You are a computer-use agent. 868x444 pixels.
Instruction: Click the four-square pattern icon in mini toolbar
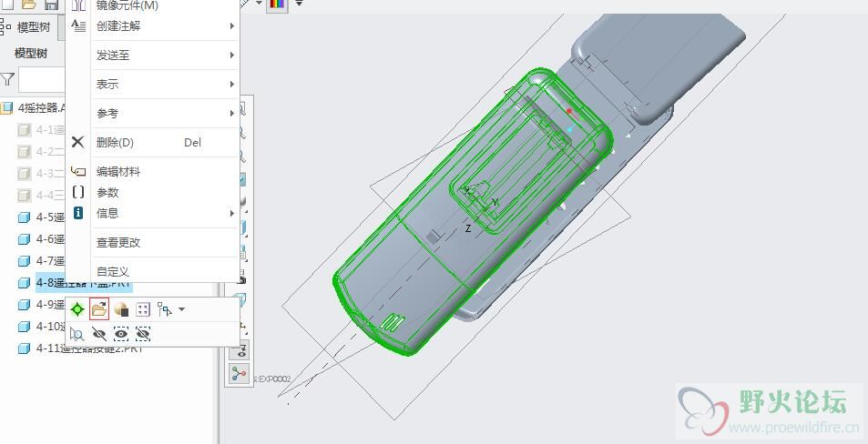point(143,309)
